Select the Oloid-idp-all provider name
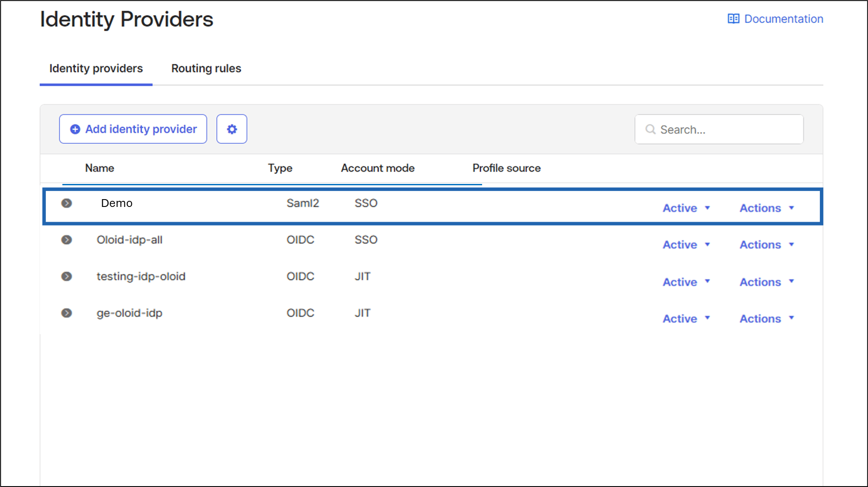 point(130,240)
